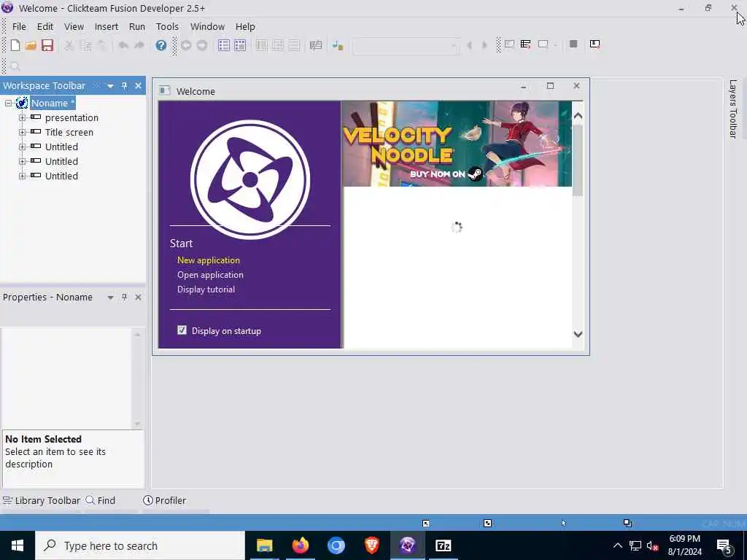747x560 pixels.
Task: Open dropdown arrow beside Run Frame icon
Action: [555, 44]
